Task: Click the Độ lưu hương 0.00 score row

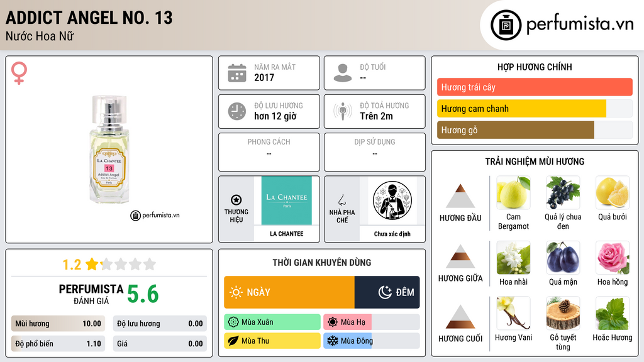Action: [160, 324]
